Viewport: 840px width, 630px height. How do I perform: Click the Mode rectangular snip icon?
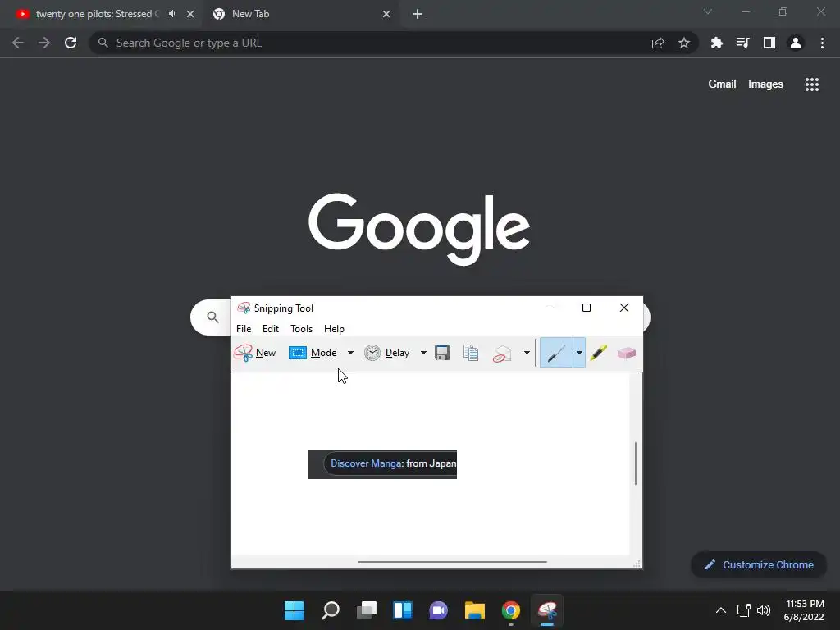pyautogui.click(x=297, y=353)
